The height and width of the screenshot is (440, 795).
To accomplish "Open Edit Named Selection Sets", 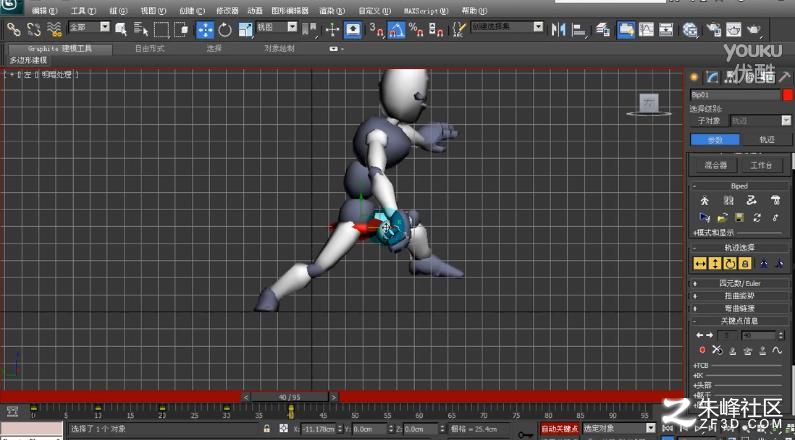I will [x=459, y=29].
